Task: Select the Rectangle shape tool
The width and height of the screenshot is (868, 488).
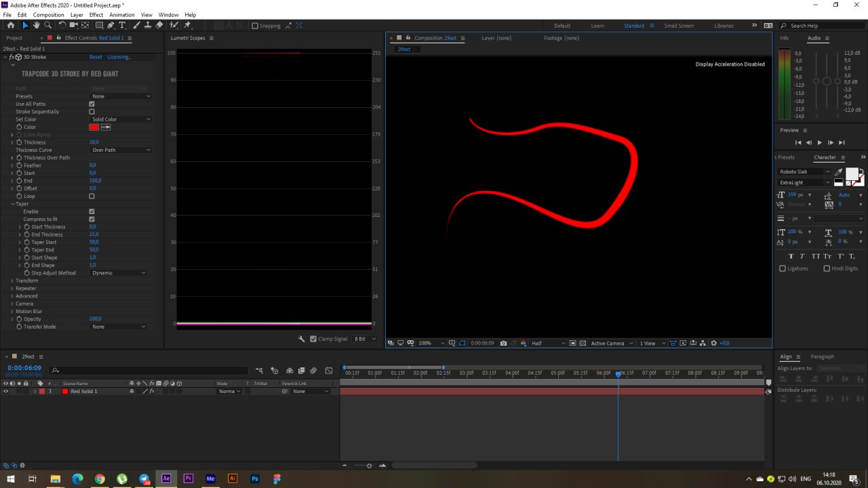Action: pos(99,25)
